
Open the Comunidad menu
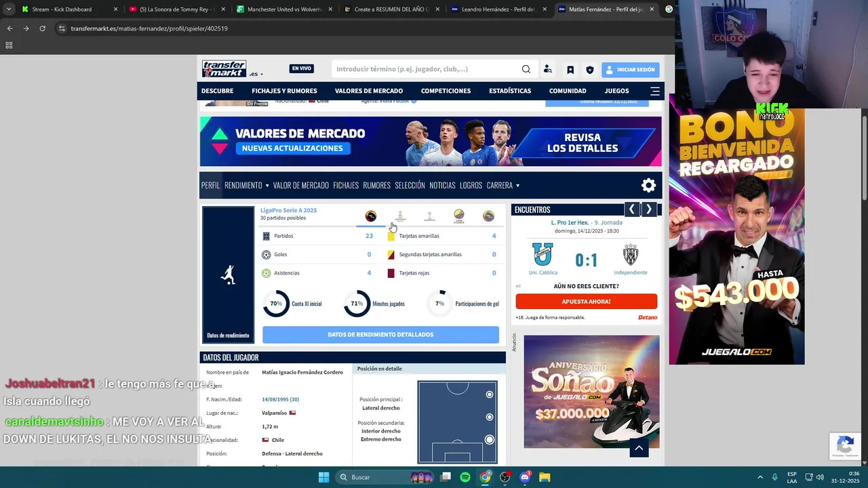coord(568,91)
